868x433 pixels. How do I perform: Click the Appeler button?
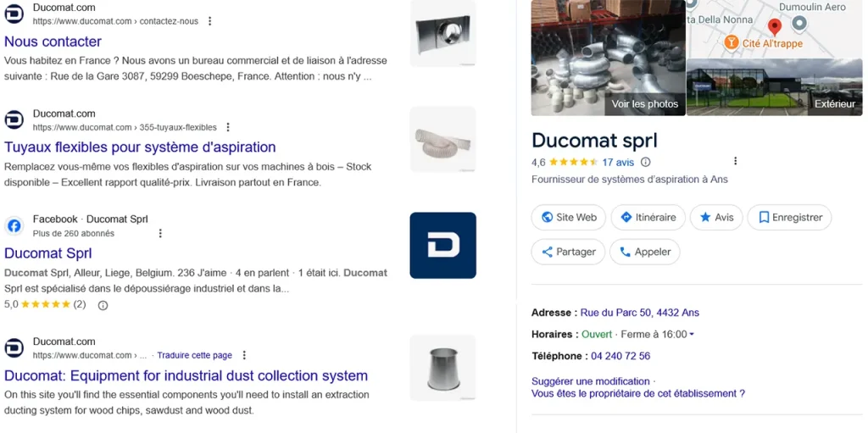point(645,252)
